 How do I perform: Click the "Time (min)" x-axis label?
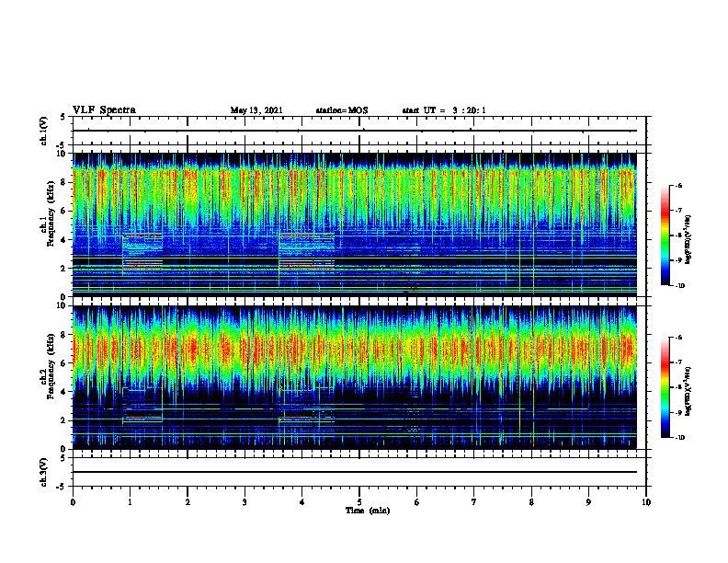(368, 511)
